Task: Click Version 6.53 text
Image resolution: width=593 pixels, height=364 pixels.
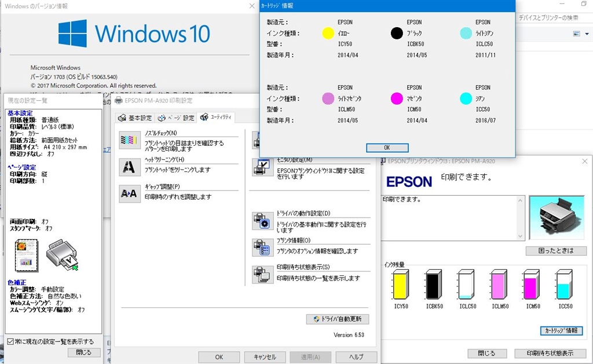Action: click(349, 335)
